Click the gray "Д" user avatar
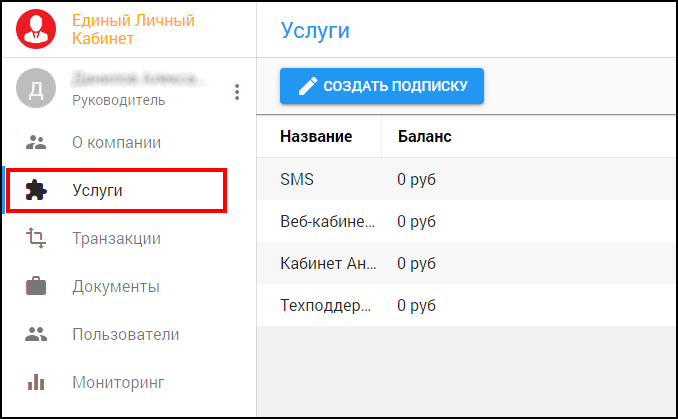 pyautogui.click(x=36, y=89)
